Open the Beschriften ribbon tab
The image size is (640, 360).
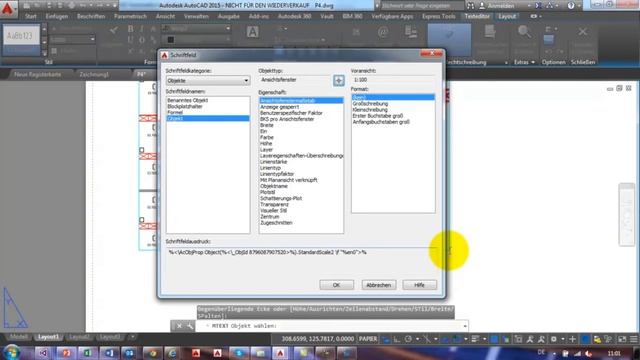pos(91,16)
